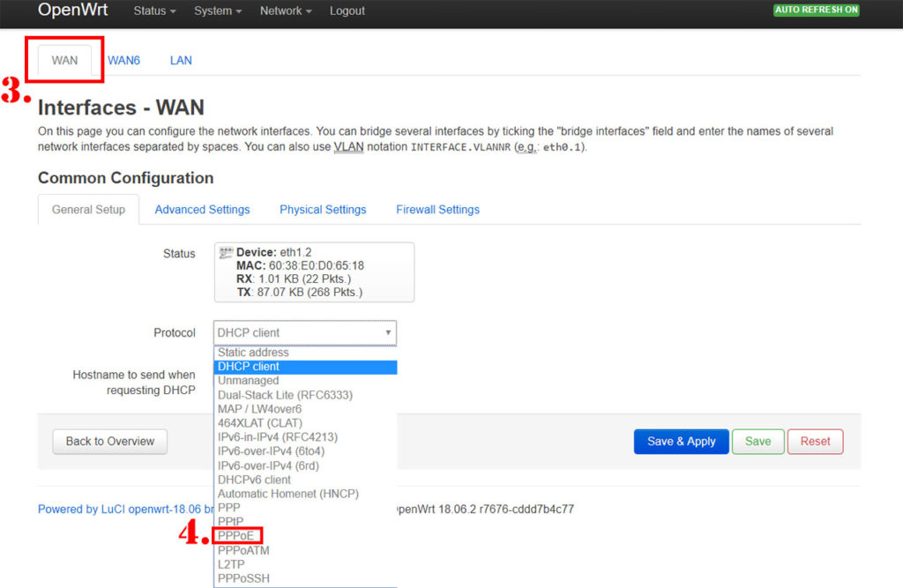
Task: Select PPPoE from the protocol list
Action: [237, 535]
